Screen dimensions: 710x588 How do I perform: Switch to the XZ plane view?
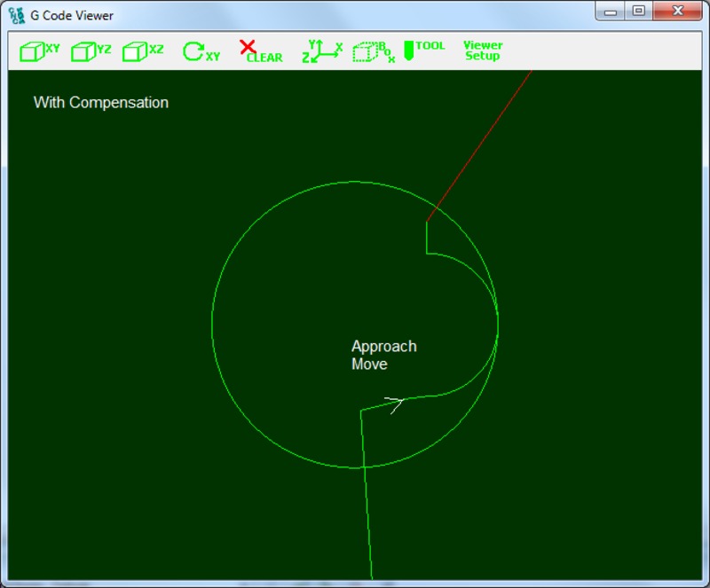coord(143,51)
